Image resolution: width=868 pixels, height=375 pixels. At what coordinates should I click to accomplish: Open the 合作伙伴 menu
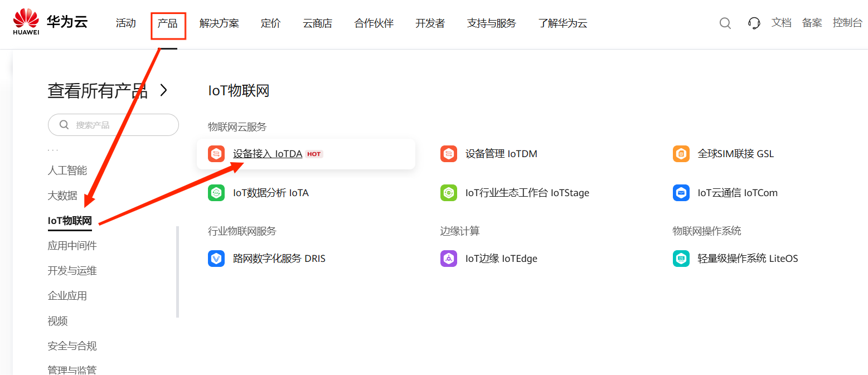374,23
